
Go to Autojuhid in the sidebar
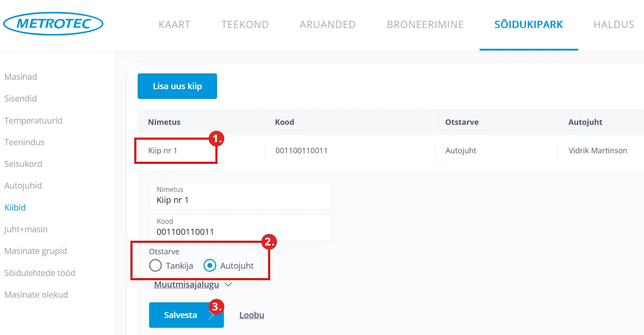pyautogui.click(x=23, y=186)
